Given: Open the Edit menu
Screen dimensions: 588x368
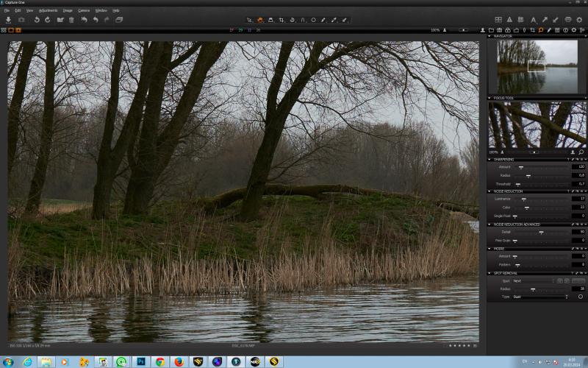Looking at the screenshot, I should pyautogui.click(x=18, y=10).
